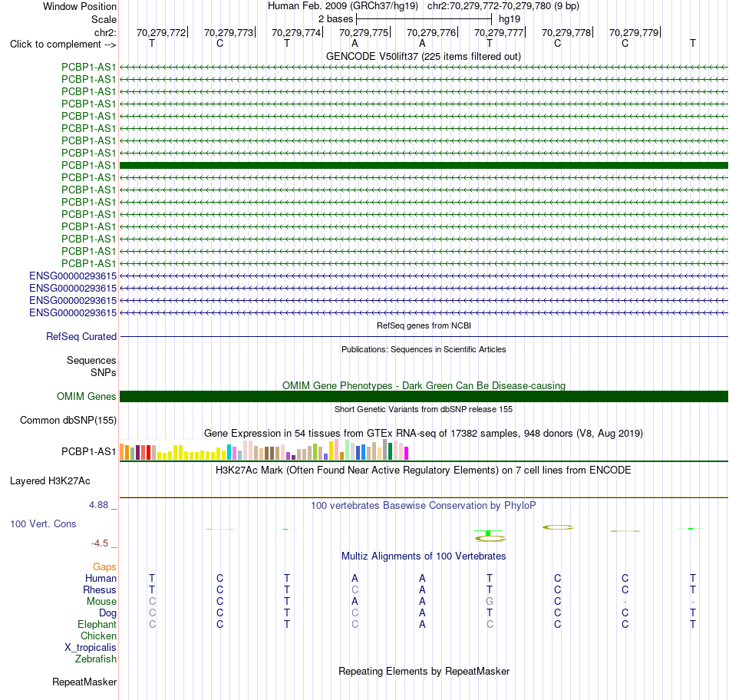The height and width of the screenshot is (700, 729).
Task: Click the cyan bar in the GTEx expression chart
Action: pyautogui.click(x=229, y=452)
